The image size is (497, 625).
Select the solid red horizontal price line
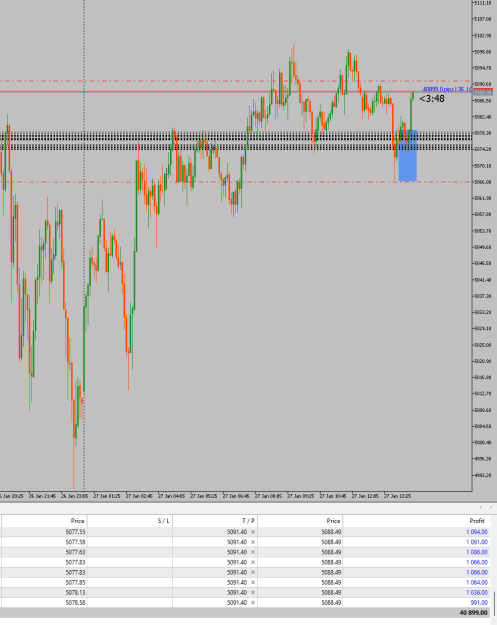235,91
